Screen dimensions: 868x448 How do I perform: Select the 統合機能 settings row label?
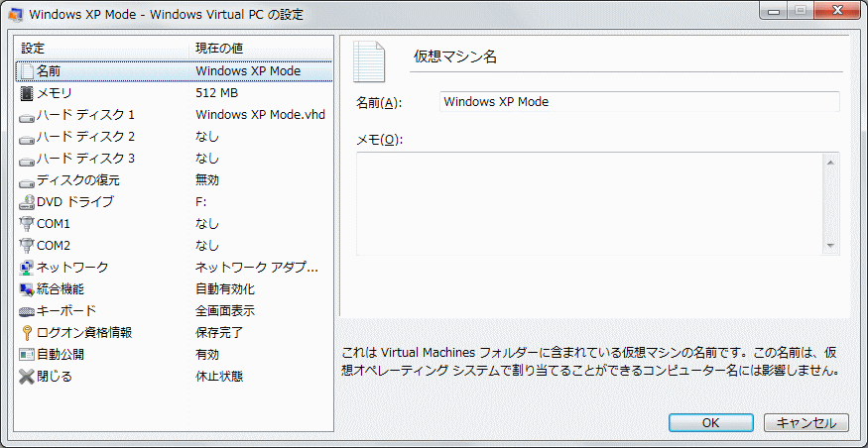point(61,288)
